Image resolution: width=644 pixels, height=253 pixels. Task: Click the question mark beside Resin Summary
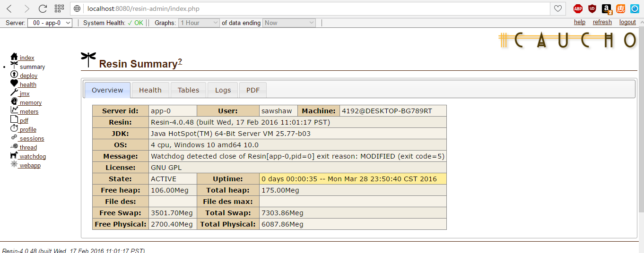tap(180, 62)
